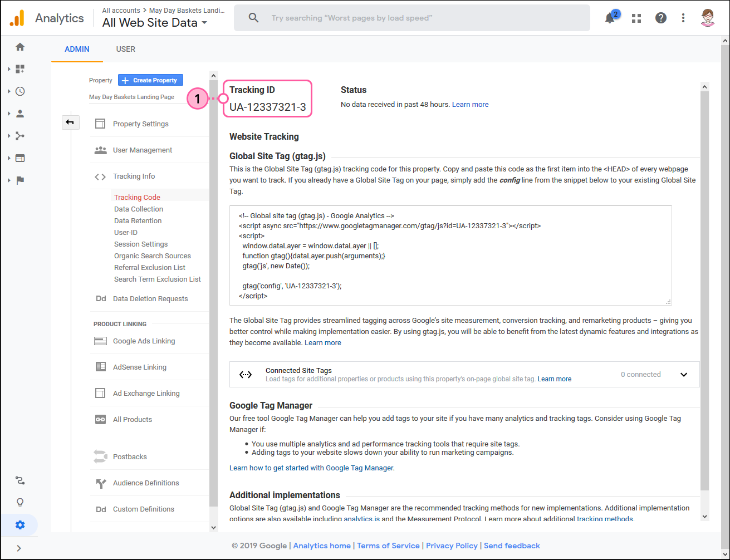Click the Audience Definitions icon
The image size is (730, 560).
tap(101, 483)
